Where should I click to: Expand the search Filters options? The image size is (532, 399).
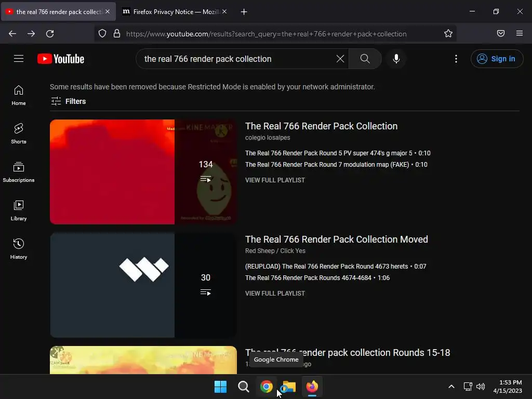coord(69,101)
